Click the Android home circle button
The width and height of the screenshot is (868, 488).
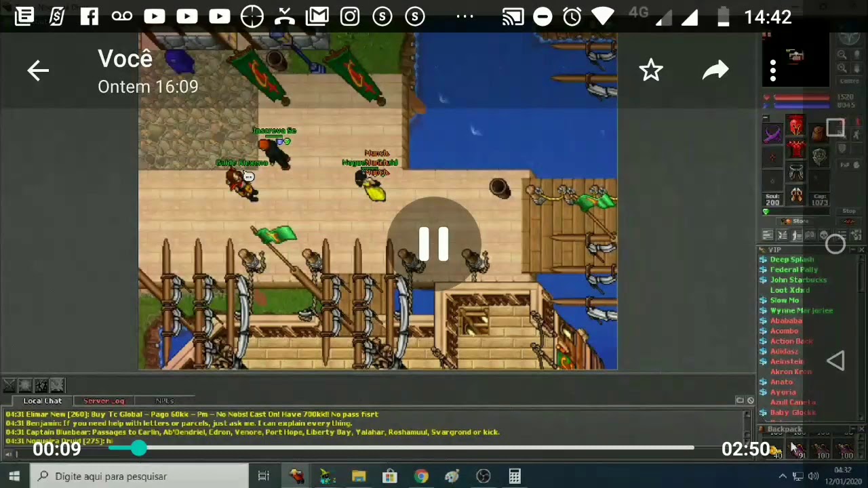tap(835, 245)
